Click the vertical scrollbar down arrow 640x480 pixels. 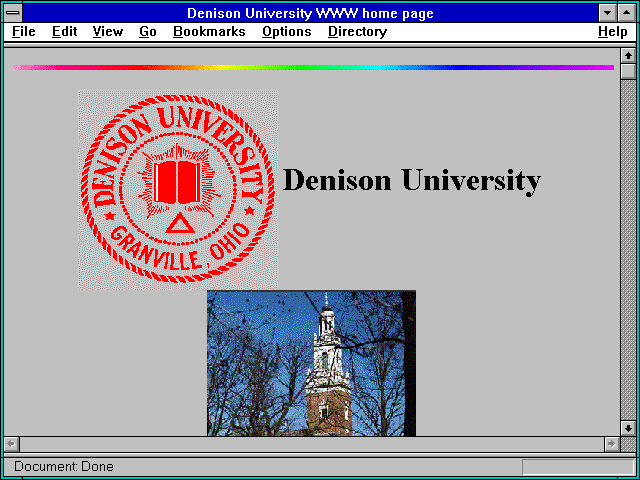(628, 428)
